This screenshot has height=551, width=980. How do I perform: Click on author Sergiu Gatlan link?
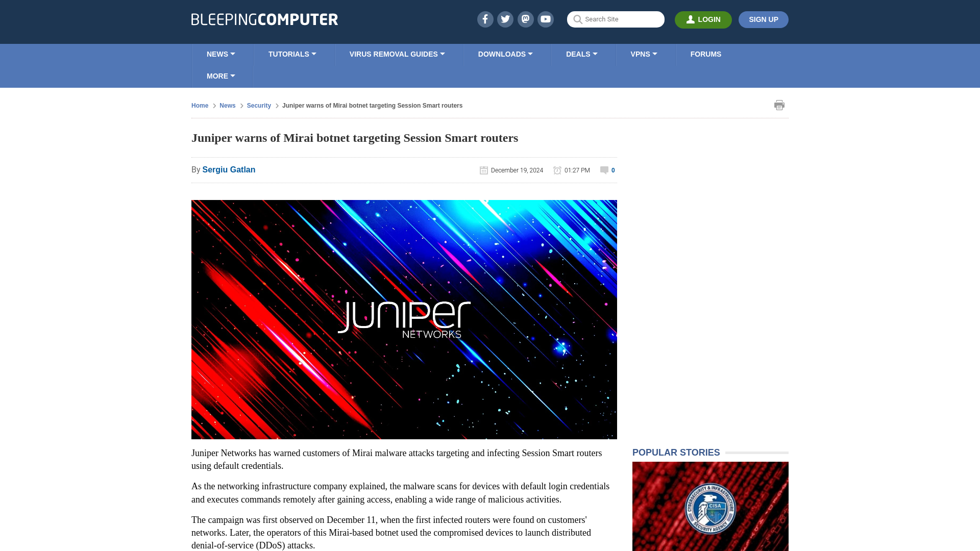pos(229,169)
